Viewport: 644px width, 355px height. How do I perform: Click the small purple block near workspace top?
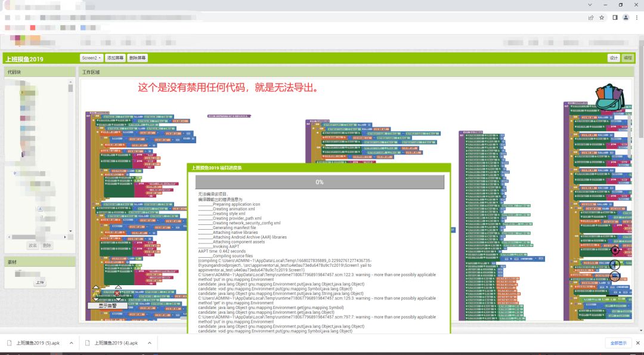(x=229, y=116)
